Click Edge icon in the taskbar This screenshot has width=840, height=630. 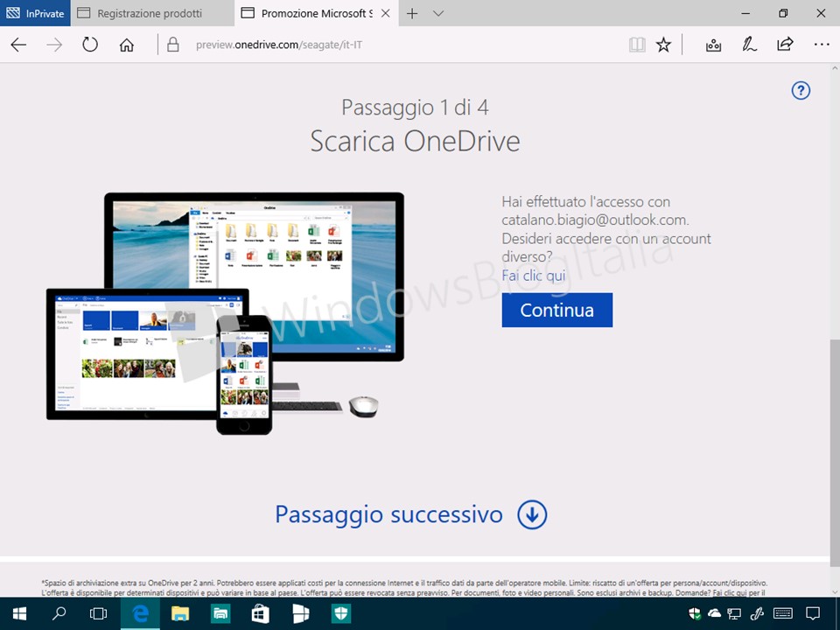point(140,614)
